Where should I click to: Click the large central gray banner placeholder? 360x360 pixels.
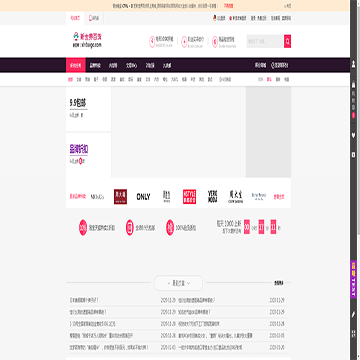(178, 132)
